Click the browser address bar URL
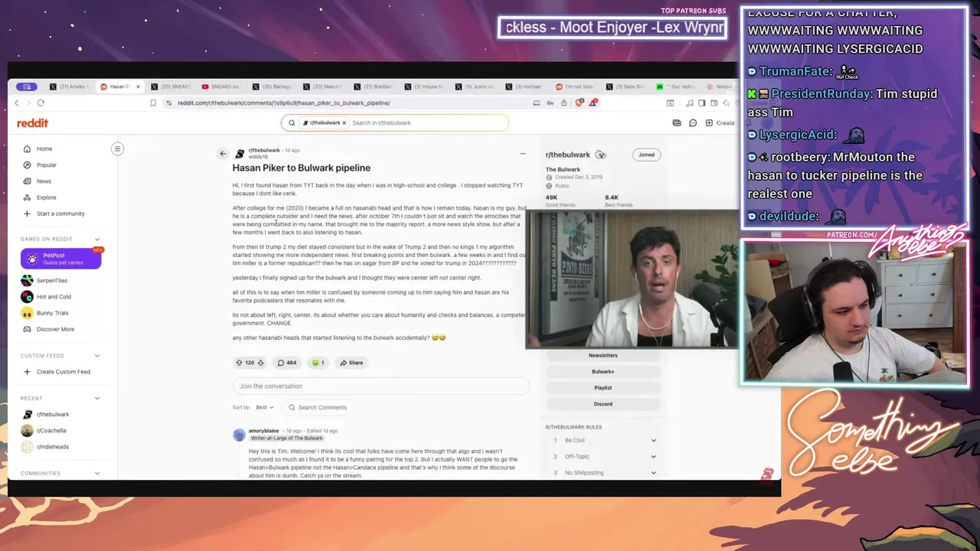The image size is (980, 551). pos(283,103)
